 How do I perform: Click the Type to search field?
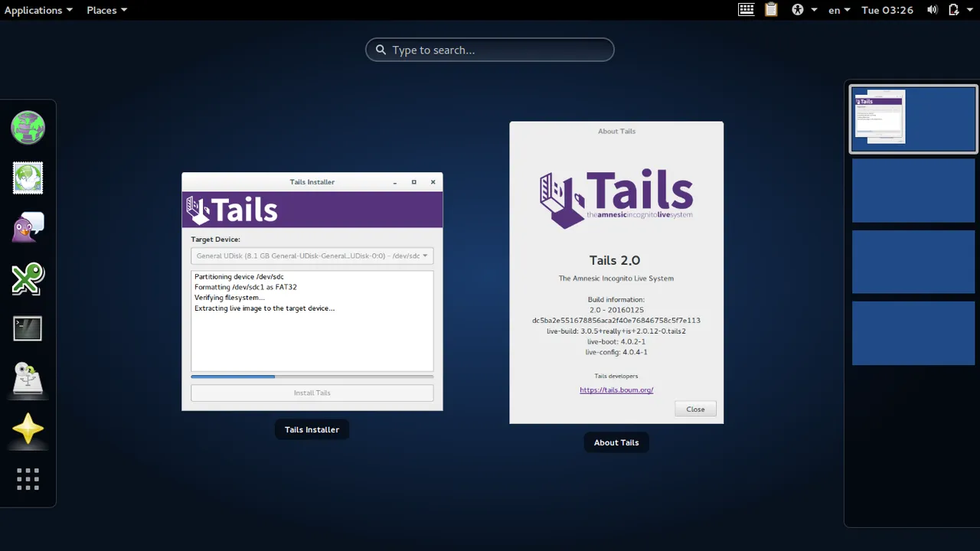[490, 50]
